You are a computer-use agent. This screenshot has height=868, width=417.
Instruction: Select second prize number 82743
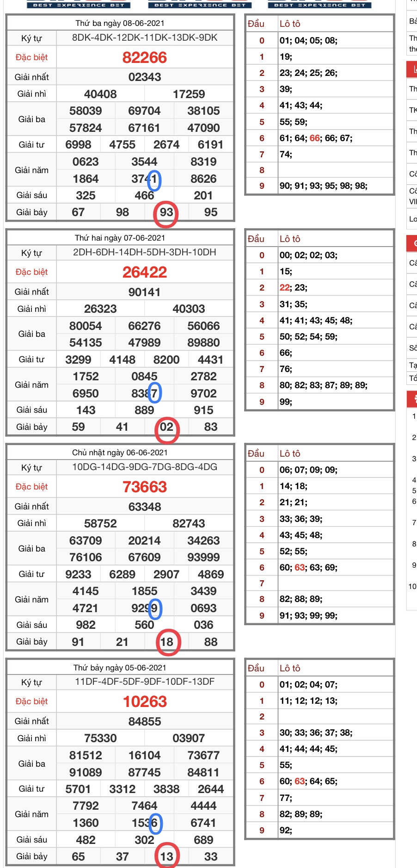tap(189, 523)
